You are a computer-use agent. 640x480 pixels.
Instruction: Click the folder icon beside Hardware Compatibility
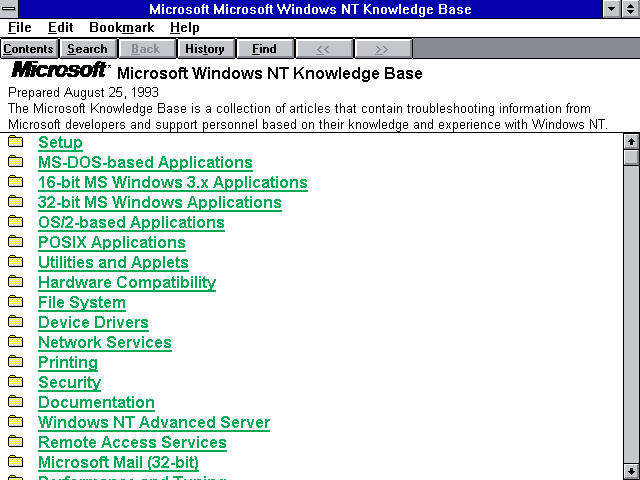tap(16, 281)
